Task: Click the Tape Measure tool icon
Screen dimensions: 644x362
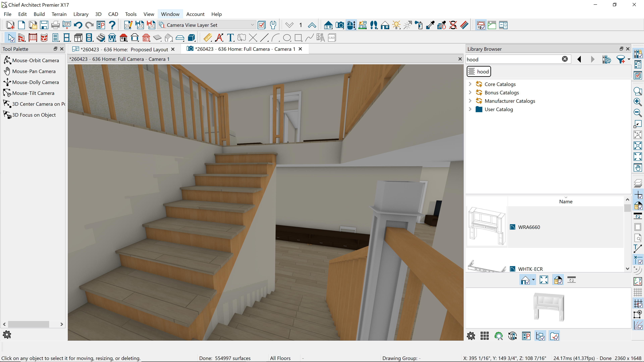Action: pyautogui.click(x=207, y=38)
